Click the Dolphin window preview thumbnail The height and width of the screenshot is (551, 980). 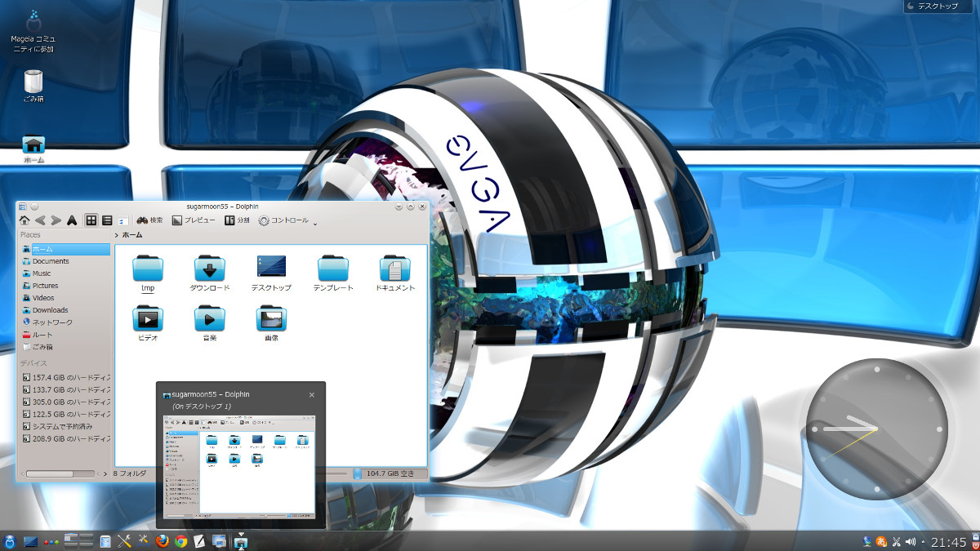tap(240, 466)
